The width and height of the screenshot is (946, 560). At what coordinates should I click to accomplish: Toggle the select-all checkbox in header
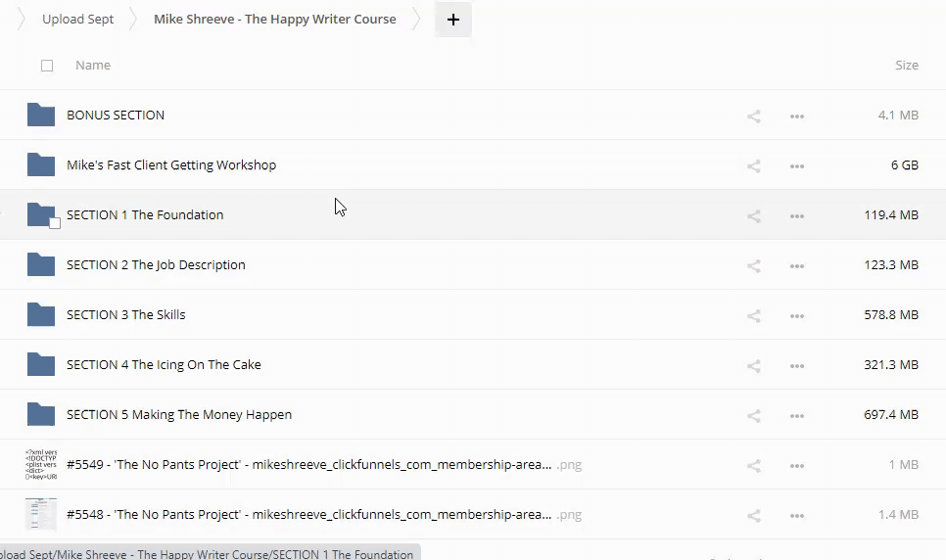[47, 66]
